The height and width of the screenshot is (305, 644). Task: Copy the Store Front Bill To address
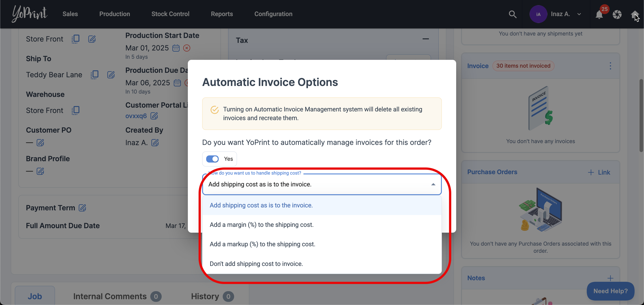click(76, 39)
